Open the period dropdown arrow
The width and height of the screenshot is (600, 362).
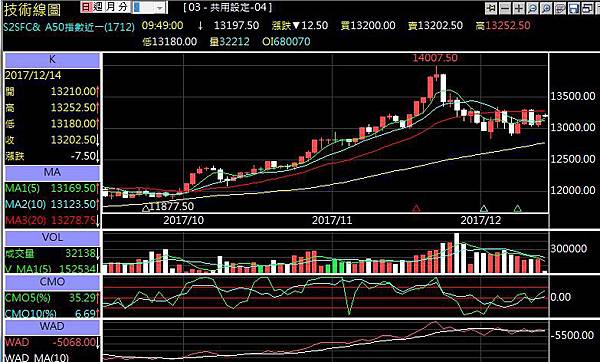[x=161, y=7]
